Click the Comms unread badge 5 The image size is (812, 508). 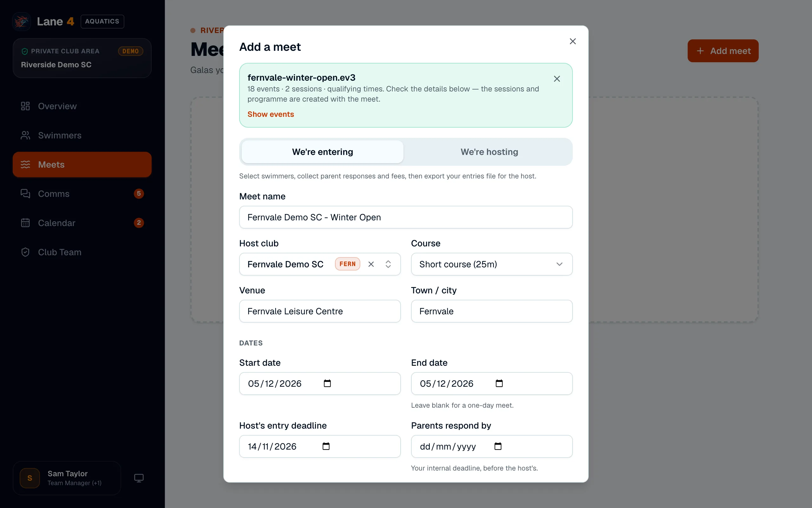pos(139,194)
